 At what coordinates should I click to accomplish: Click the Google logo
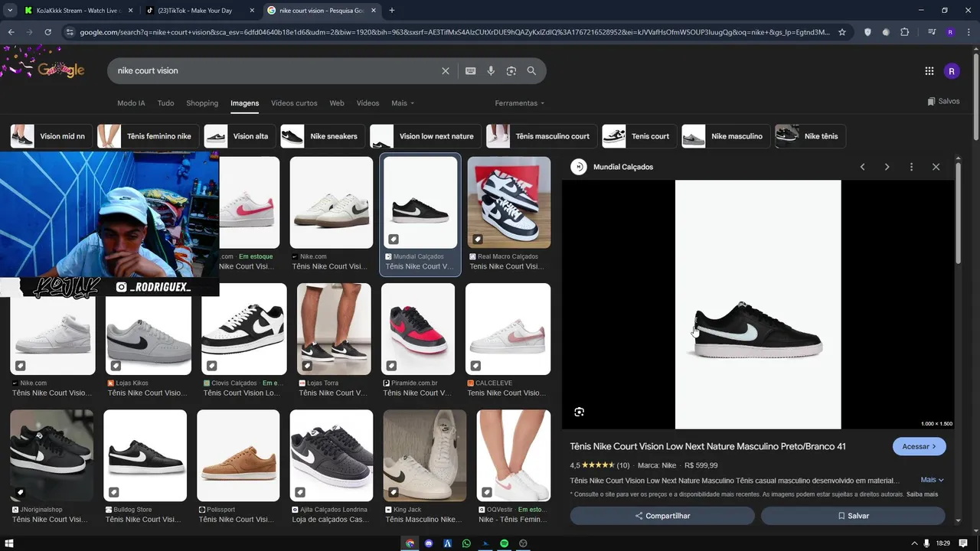coord(60,70)
